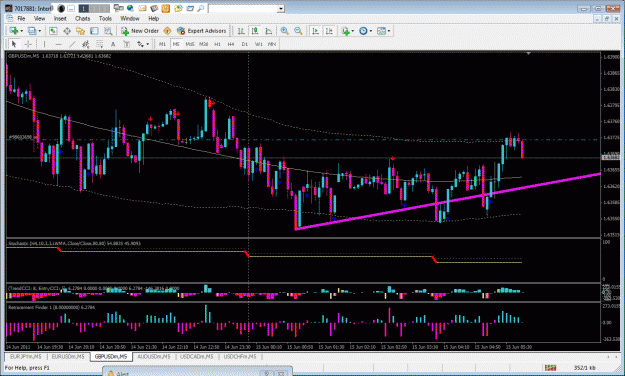The image size is (625, 376).
Task: Switch to the AUDUSDm,M5 chart tab
Action: point(154,356)
